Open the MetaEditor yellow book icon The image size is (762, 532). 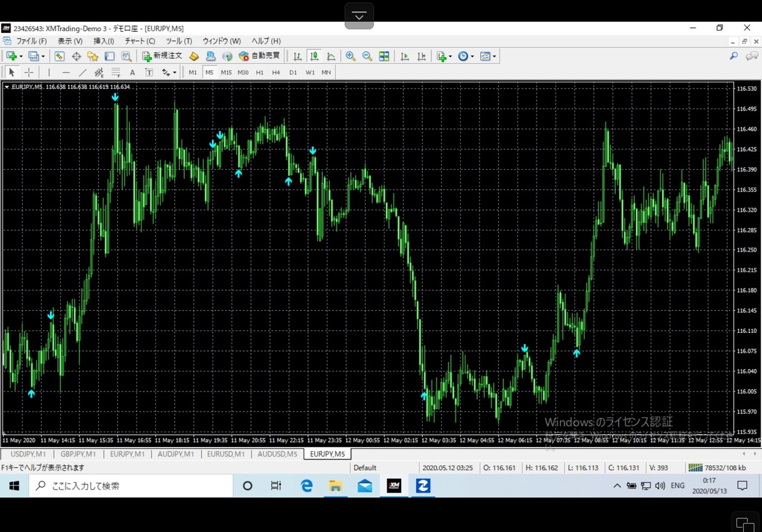(194, 56)
